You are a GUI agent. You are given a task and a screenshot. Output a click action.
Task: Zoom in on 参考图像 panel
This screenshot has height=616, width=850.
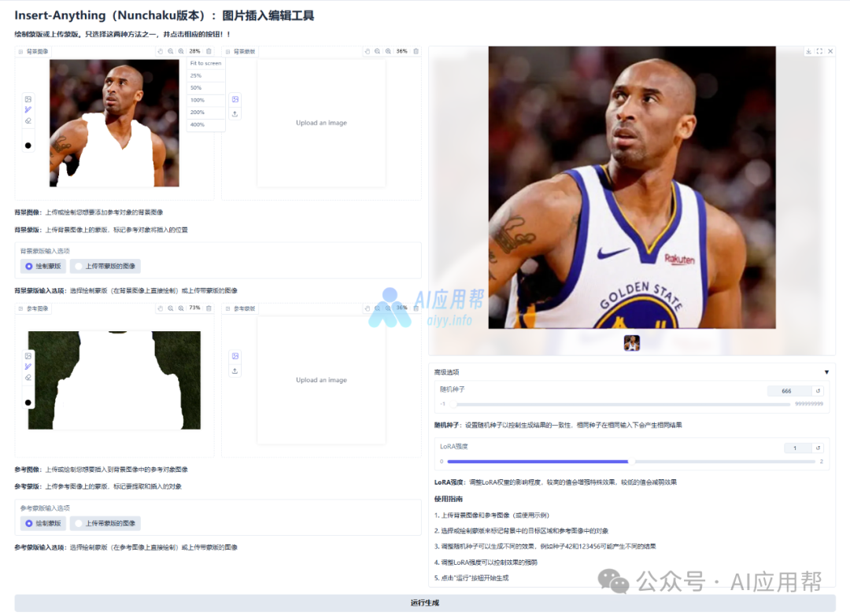pos(181,308)
